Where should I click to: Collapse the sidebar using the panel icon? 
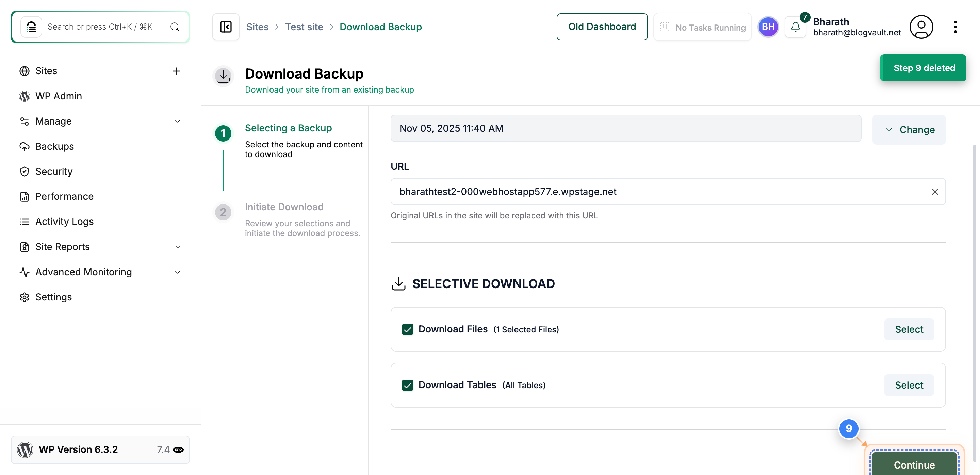(225, 27)
